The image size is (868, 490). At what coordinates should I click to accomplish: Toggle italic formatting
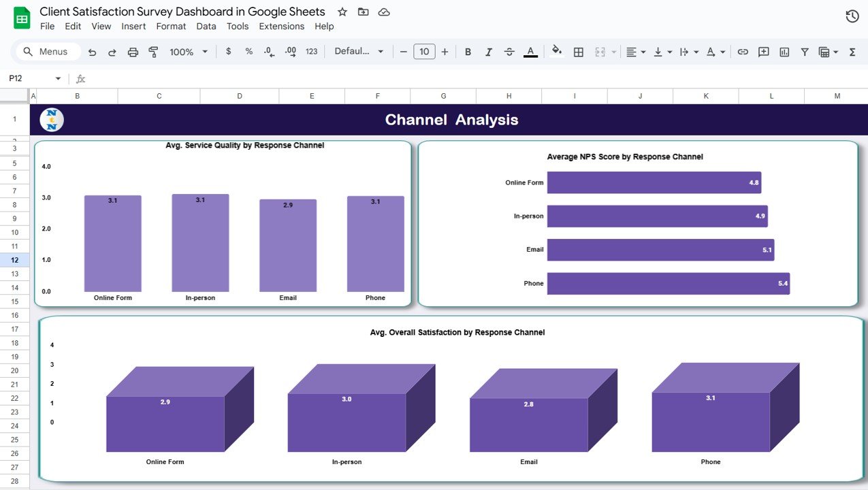click(x=488, y=52)
